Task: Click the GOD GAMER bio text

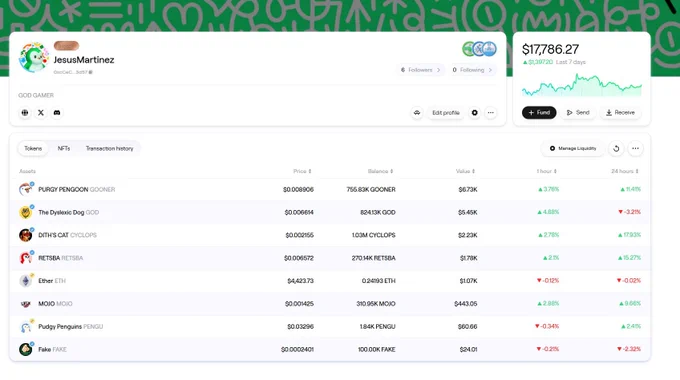Action: point(36,95)
